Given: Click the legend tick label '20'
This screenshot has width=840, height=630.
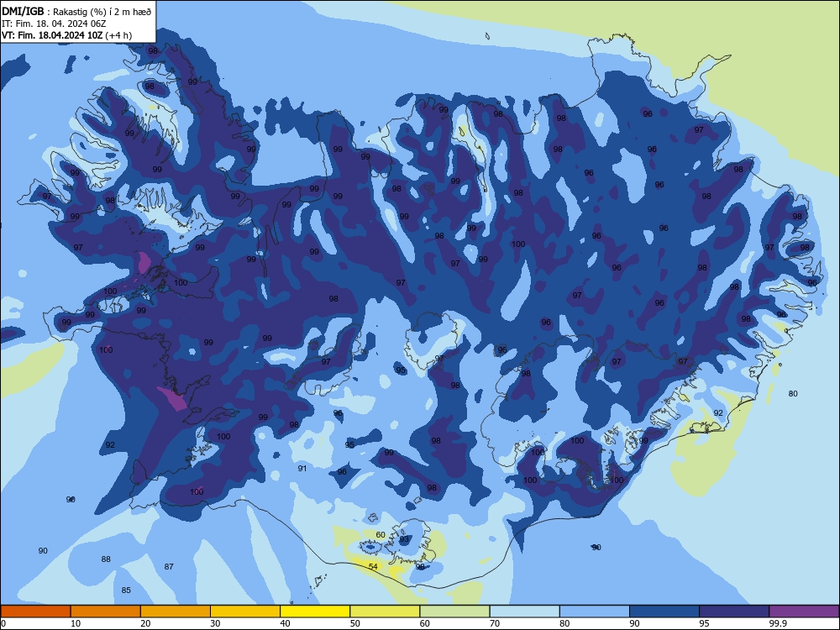Looking at the screenshot, I should (145, 623).
